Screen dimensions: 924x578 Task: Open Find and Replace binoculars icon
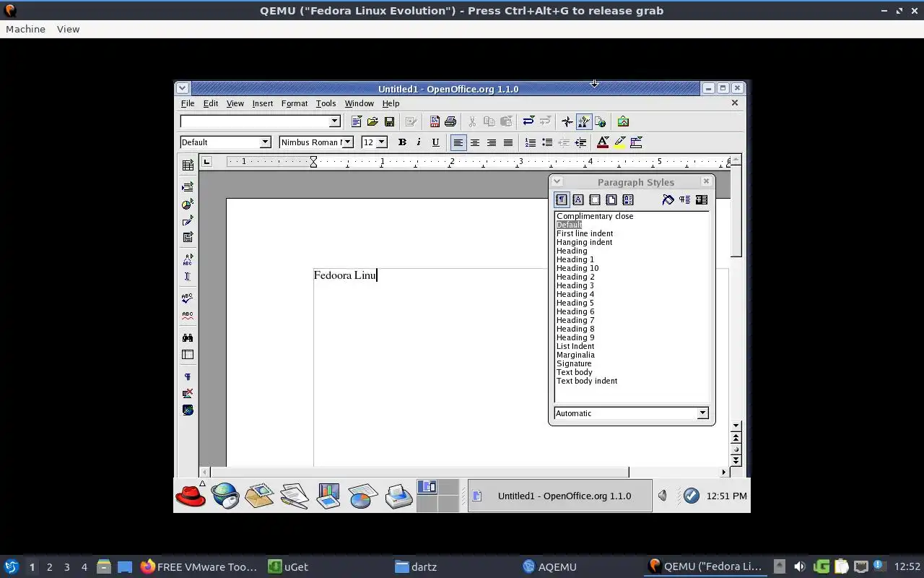(188, 337)
